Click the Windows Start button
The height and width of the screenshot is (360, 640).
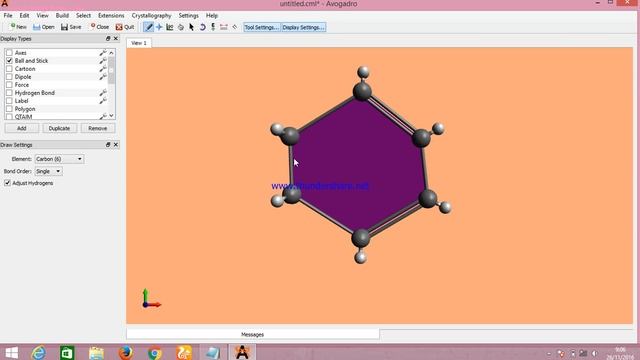click(x=11, y=352)
